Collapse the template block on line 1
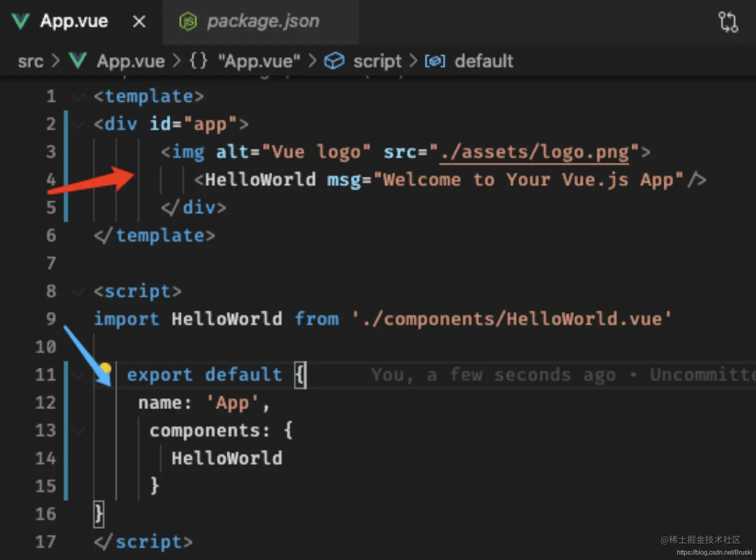 pyautogui.click(x=78, y=96)
